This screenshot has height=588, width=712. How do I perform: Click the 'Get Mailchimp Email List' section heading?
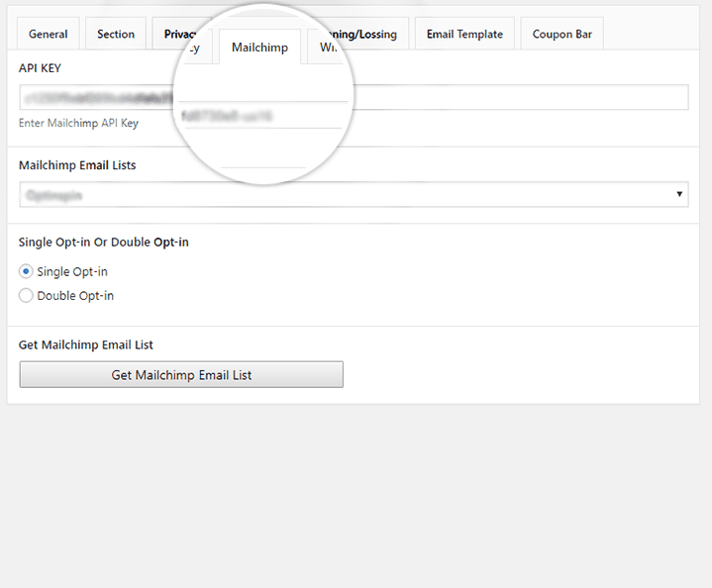pos(86,344)
